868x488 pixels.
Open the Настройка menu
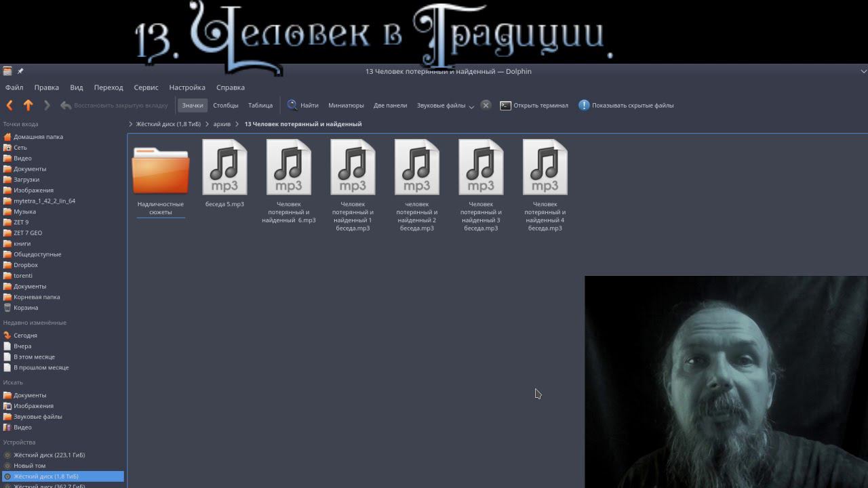tap(187, 87)
